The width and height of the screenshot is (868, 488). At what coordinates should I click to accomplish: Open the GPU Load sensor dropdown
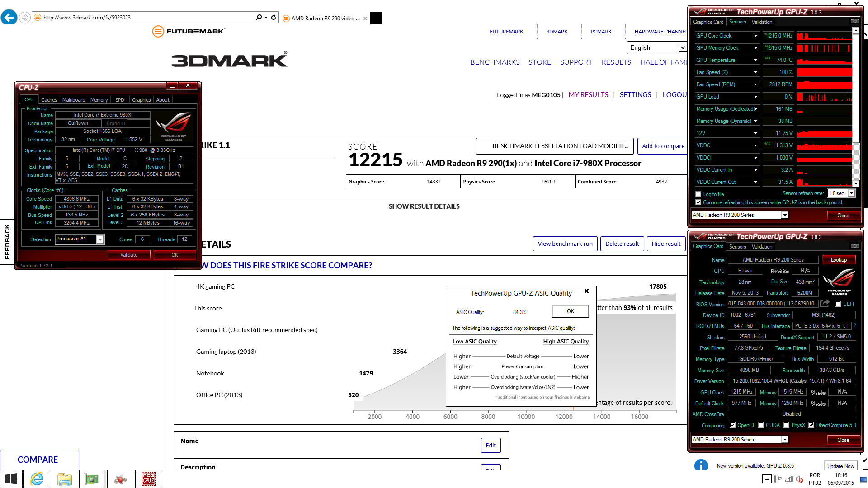[x=755, y=97]
